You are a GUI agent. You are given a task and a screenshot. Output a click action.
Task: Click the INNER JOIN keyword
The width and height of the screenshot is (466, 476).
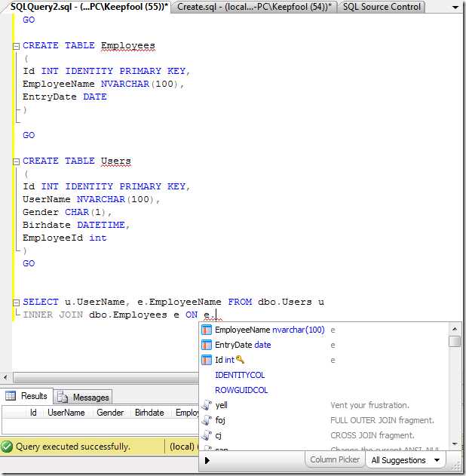click(53, 315)
